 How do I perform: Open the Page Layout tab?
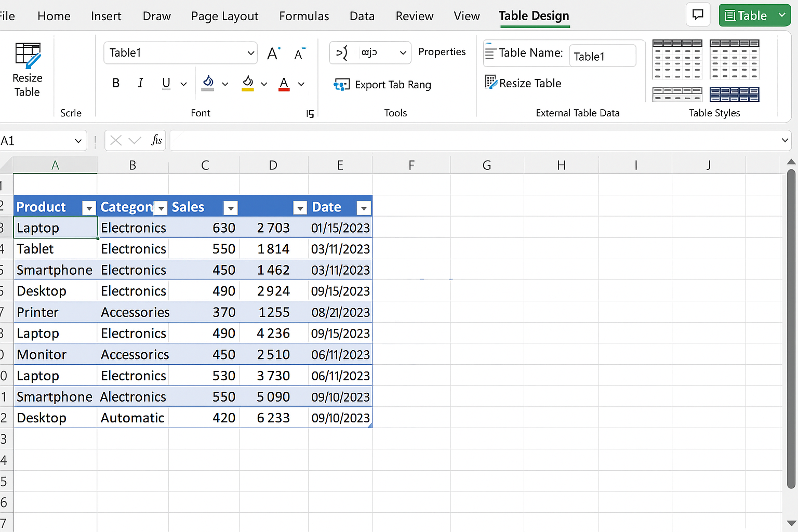pyautogui.click(x=224, y=16)
